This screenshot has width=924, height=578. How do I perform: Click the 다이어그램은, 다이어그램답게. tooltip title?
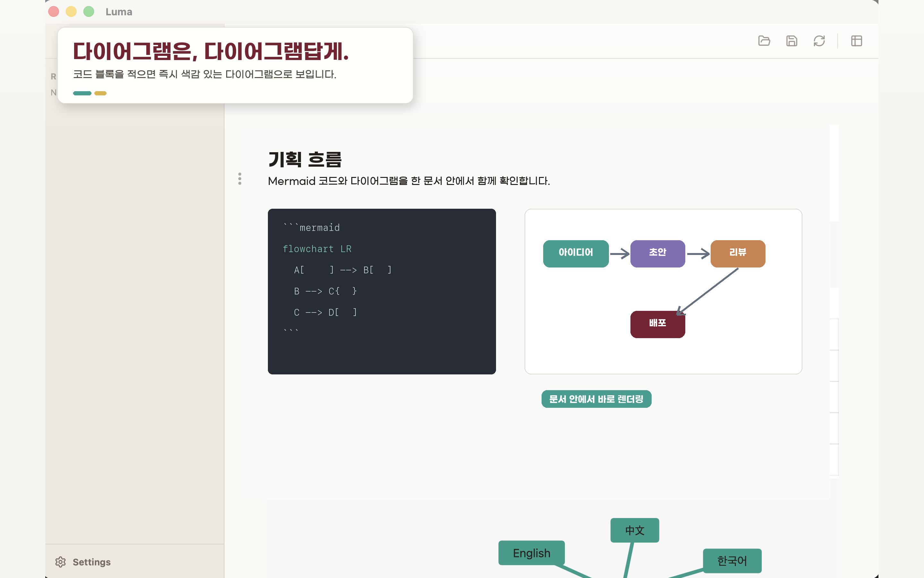(211, 51)
